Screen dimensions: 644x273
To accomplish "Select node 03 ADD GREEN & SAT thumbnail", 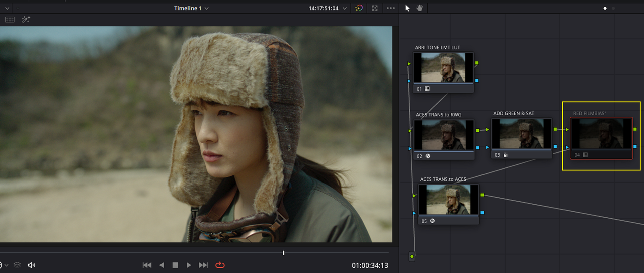I will click(521, 134).
